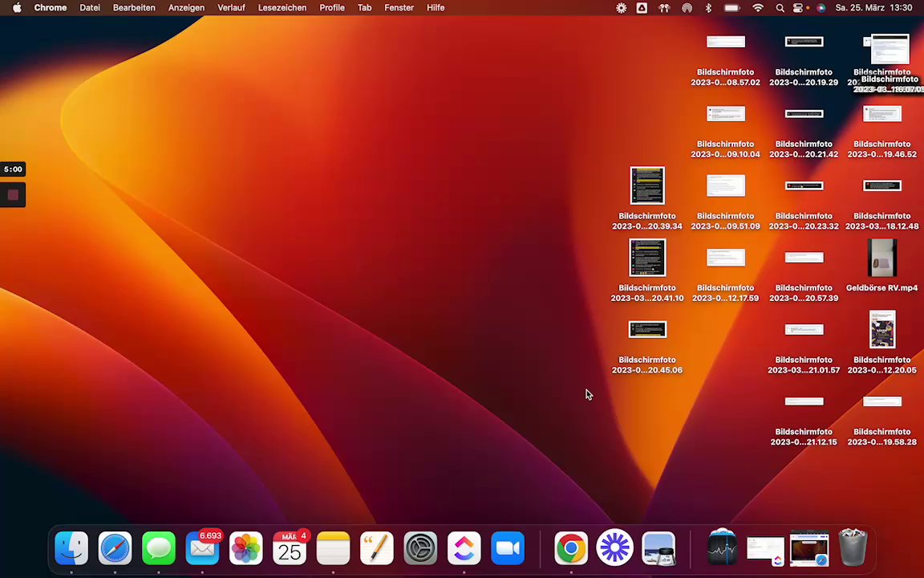
Task: Open Mail with 6.693 unread badge
Action: tap(202, 548)
